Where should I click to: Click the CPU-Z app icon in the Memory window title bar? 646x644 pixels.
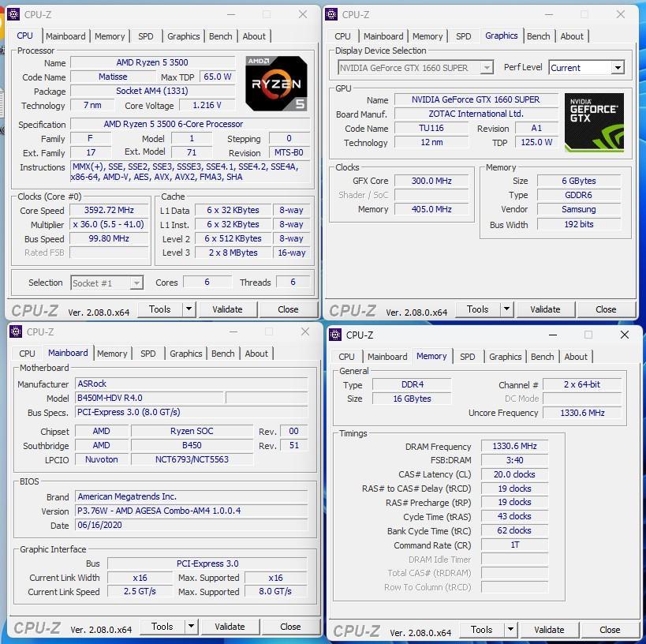pyautogui.click(x=335, y=335)
